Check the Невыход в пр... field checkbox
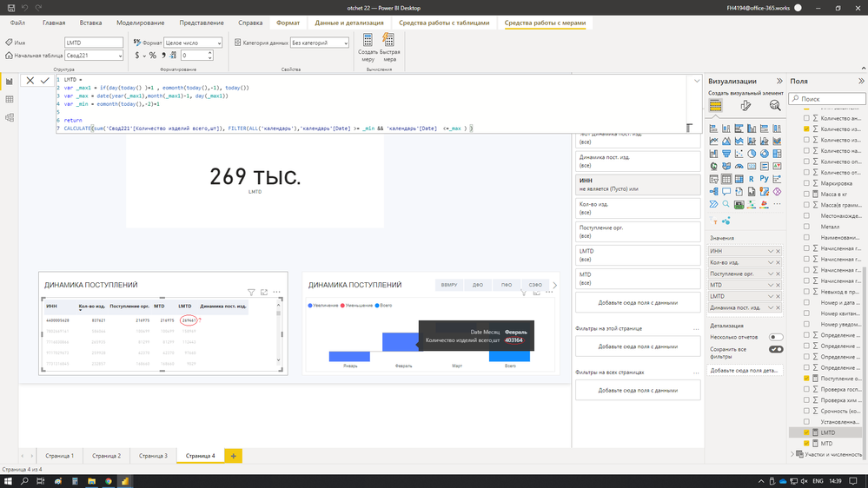The height and width of the screenshot is (488, 868). click(806, 292)
